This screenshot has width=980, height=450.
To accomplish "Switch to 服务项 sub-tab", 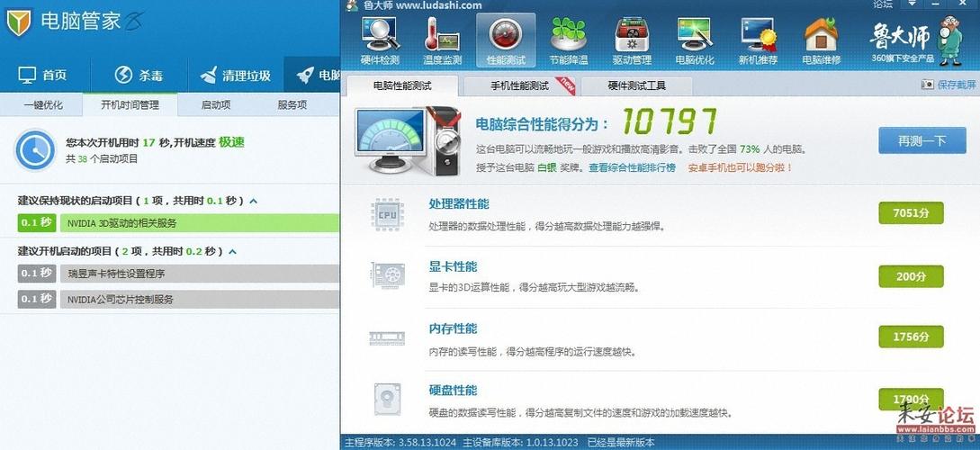I will pos(292,105).
